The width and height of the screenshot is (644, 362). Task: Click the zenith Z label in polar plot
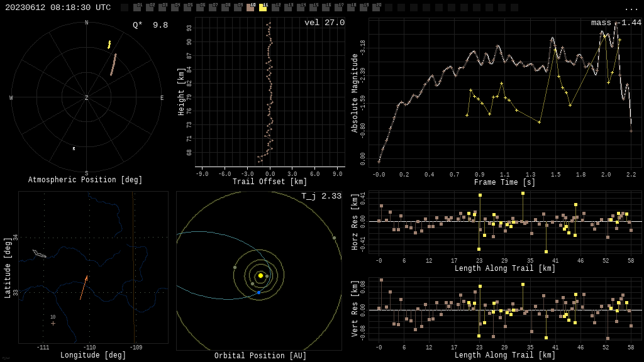pyautogui.click(x=86, y=97)
